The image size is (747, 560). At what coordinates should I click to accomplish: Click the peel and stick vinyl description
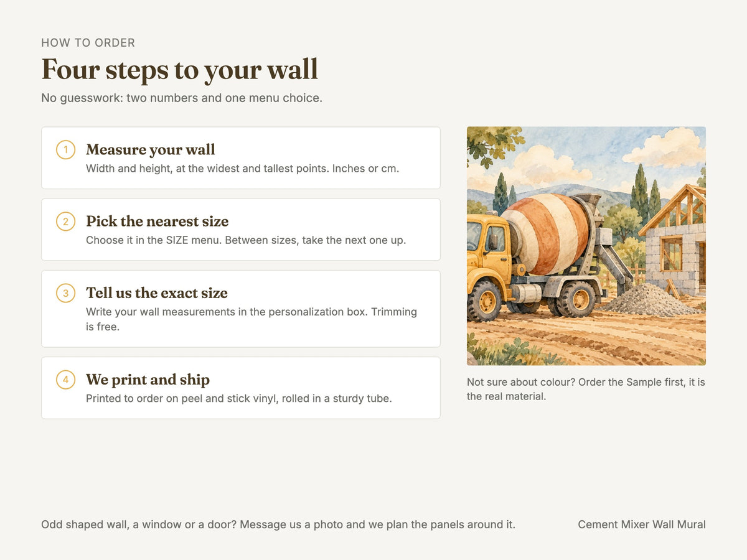click(x=239, y=398)
